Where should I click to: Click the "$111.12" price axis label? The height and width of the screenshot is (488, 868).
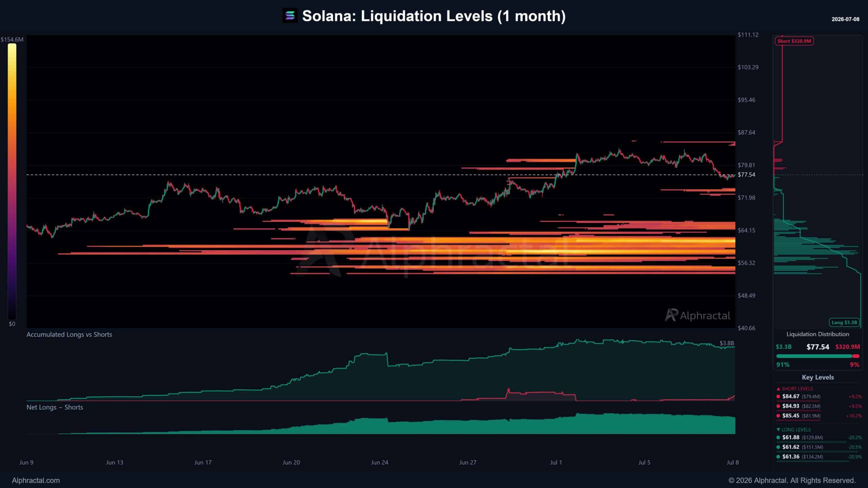748,35
